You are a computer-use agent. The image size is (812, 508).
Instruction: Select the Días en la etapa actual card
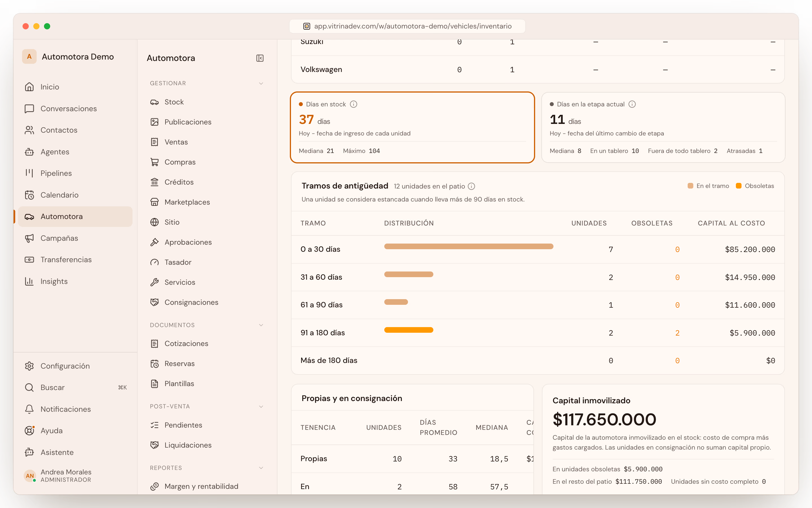663,127
